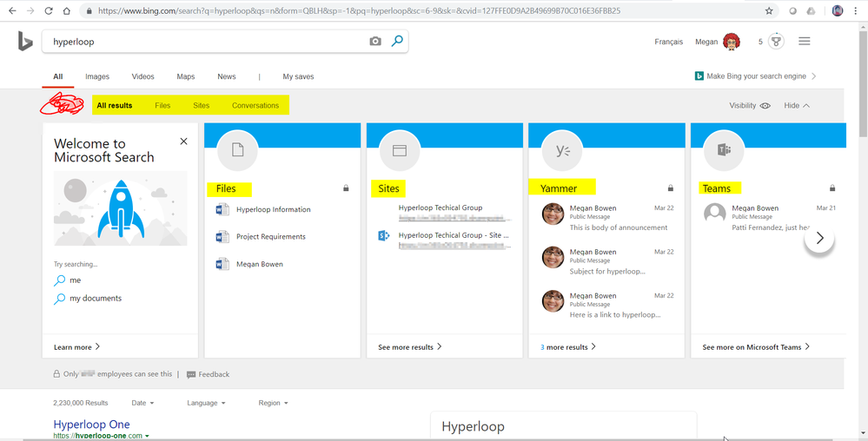868x441 pixels.
Task: Open Hyperloop Techical Group site result
Action: tap(441, 208)
